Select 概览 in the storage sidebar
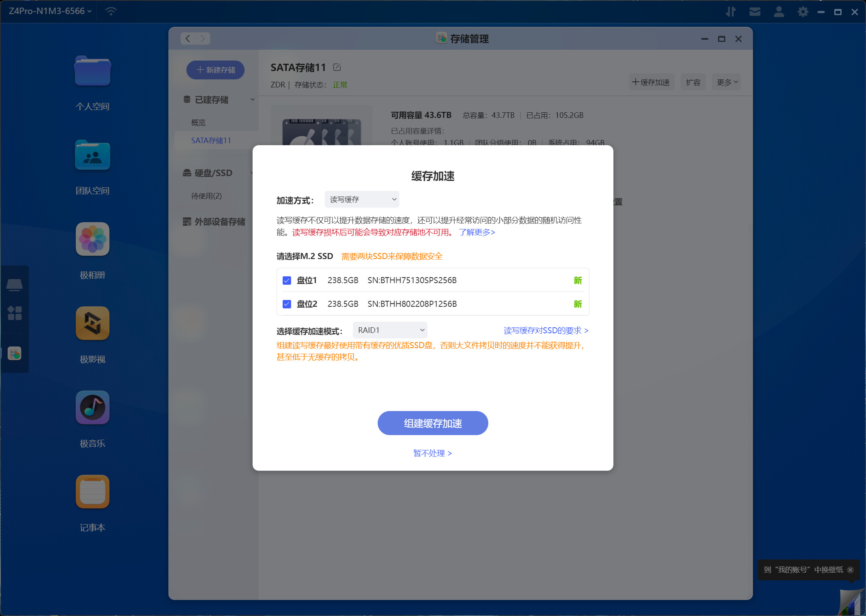Viewport: 866px width, 616px height. pyautogui.click(x=198, y=122)
